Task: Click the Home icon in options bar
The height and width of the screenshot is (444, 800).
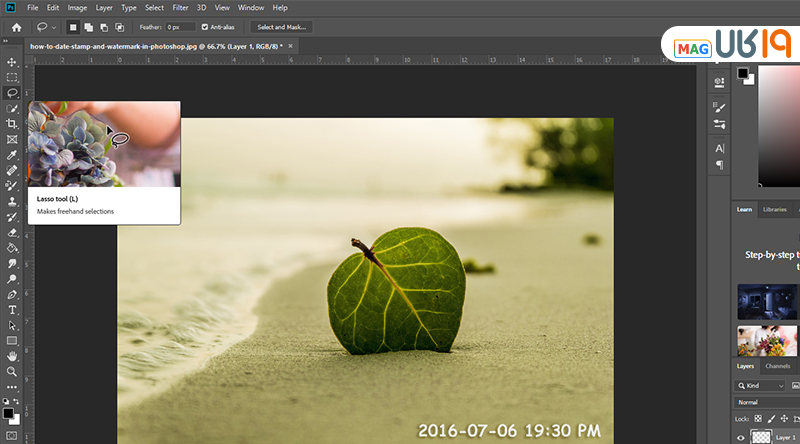Action: click(16, 27)
